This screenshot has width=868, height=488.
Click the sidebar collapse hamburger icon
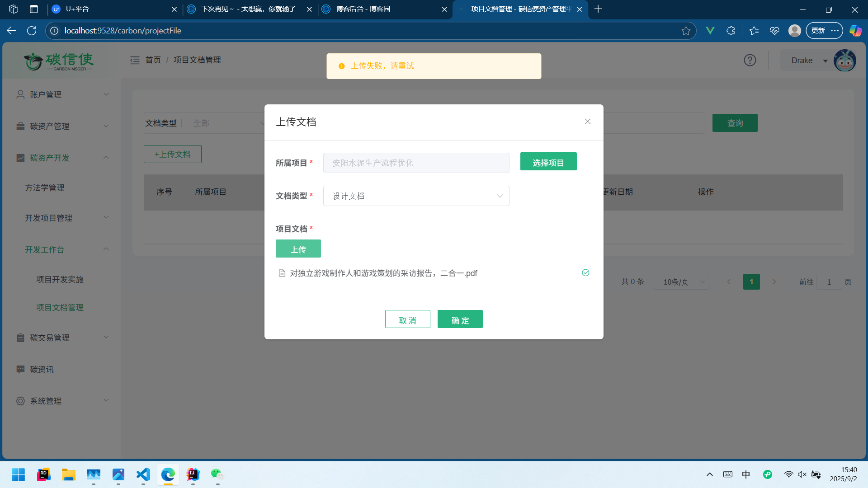[135, 60]
